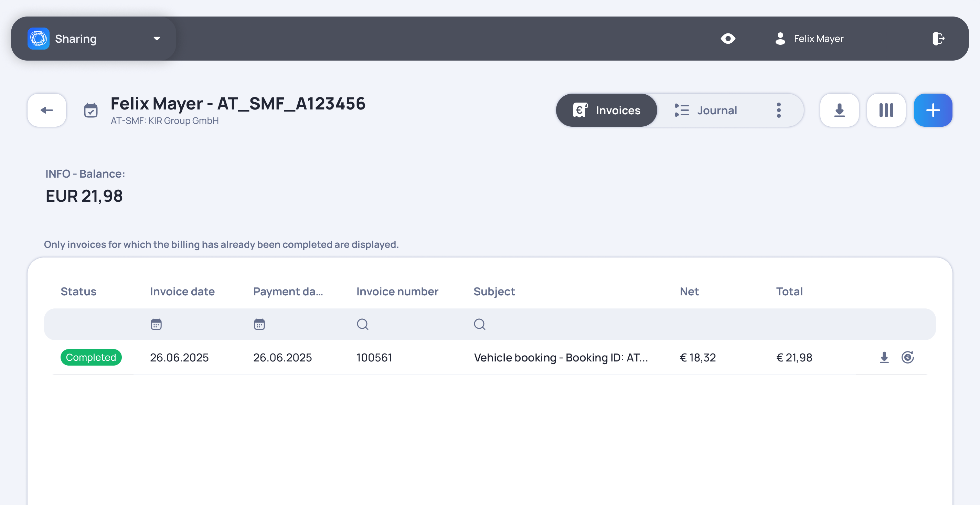The height and width of the screenshot is (505, 980).
Task: Click the Invoices tab euro receipt icon
Action: [x=580, y=111]
